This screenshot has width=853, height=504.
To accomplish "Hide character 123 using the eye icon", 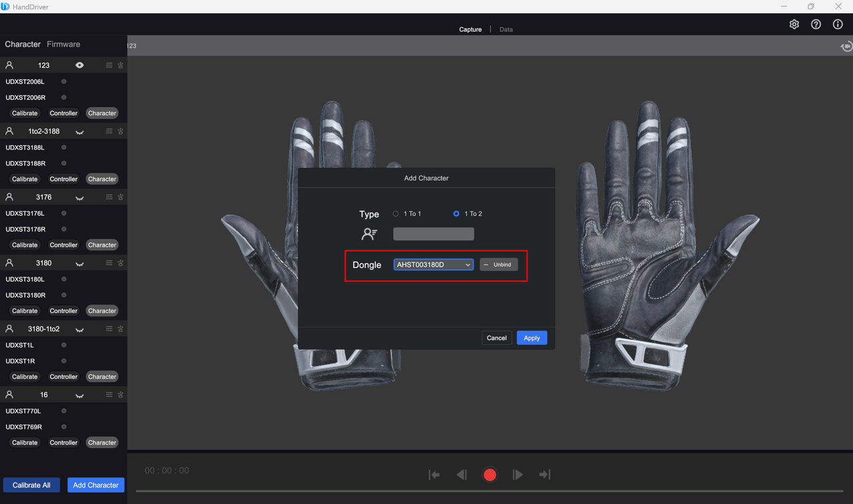I will 79,65.
